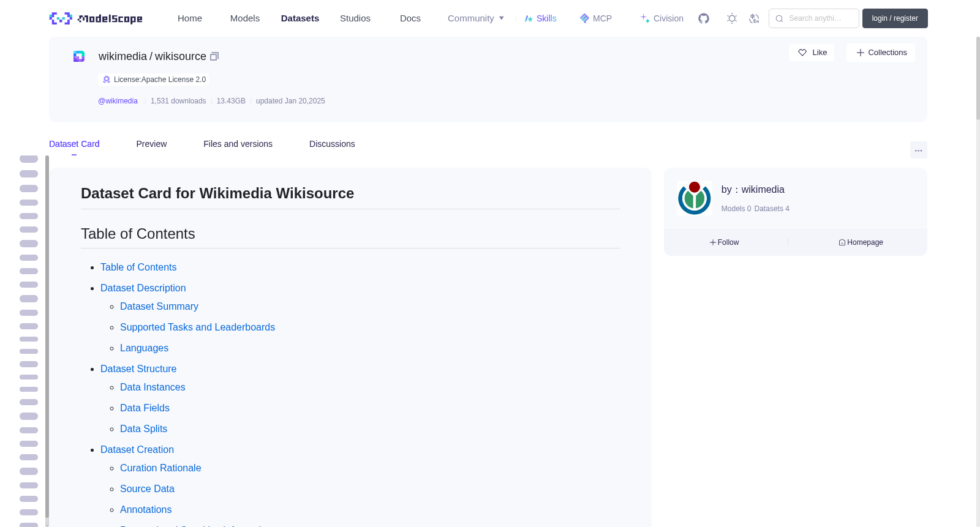Click the '1,531 downloads' count
This screenshot has height=527, width=980.
pos(178,101)
